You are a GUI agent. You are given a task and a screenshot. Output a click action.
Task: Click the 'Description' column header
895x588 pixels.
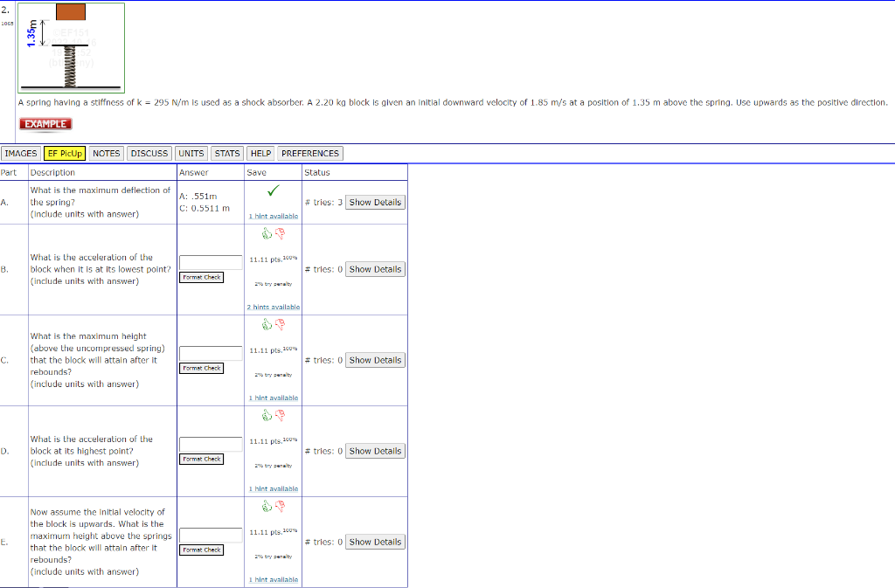(52, 172)
